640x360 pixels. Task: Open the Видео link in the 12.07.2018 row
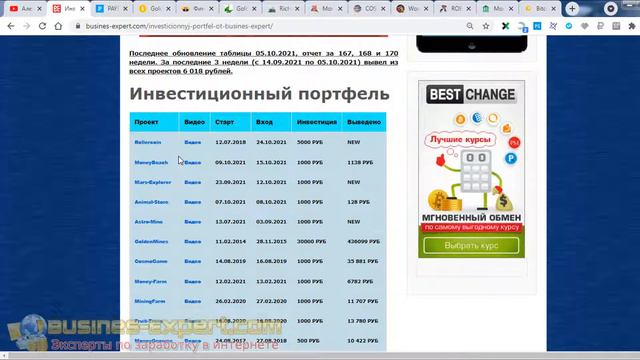click(193, 142)
